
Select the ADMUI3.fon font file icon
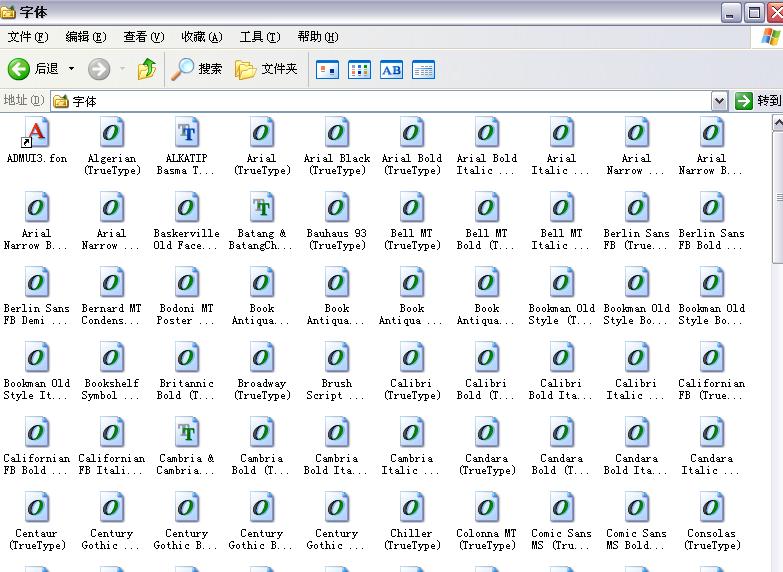coord(37,133)
